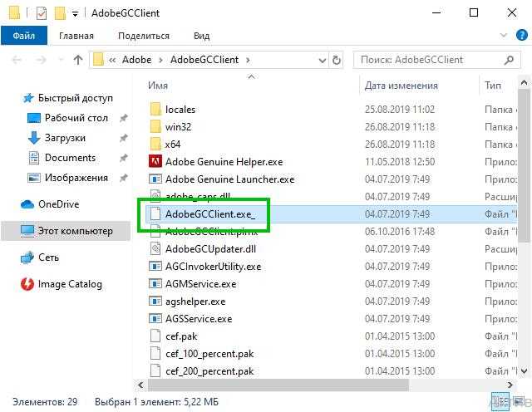Image resolution: width=532 pixels, height=412 pixels.
Task: Click the vertical scrollbar up arrow
Action: click(x=524, y=82)
